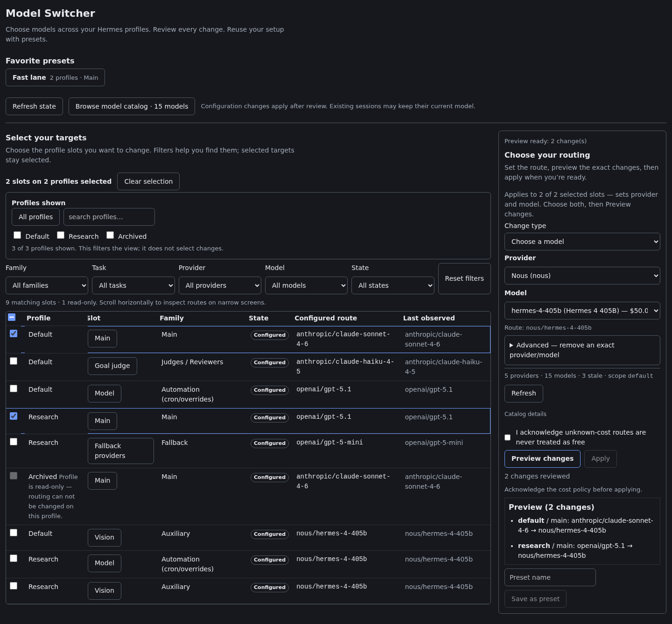Screen dimensions: 672x624
Task: Click the Last observed column header
Action: pos(429,318)
